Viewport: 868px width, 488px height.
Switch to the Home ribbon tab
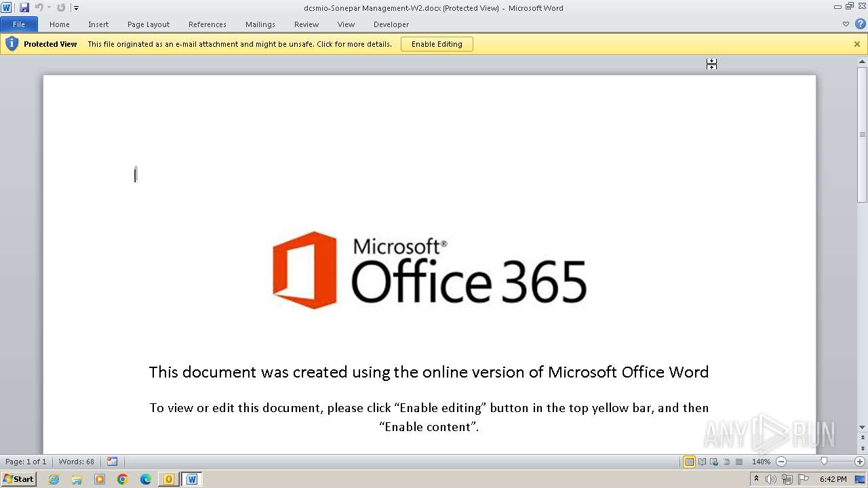click(60, 24)
